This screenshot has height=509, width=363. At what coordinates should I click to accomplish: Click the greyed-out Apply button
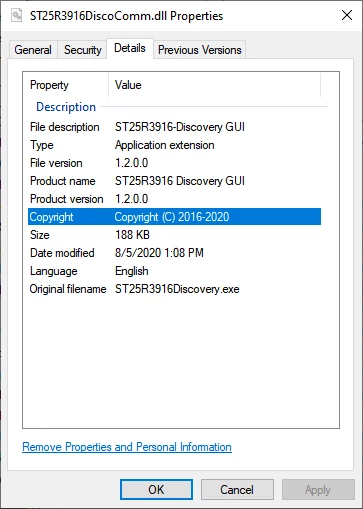pyautogui.click(x=318, y=490)
